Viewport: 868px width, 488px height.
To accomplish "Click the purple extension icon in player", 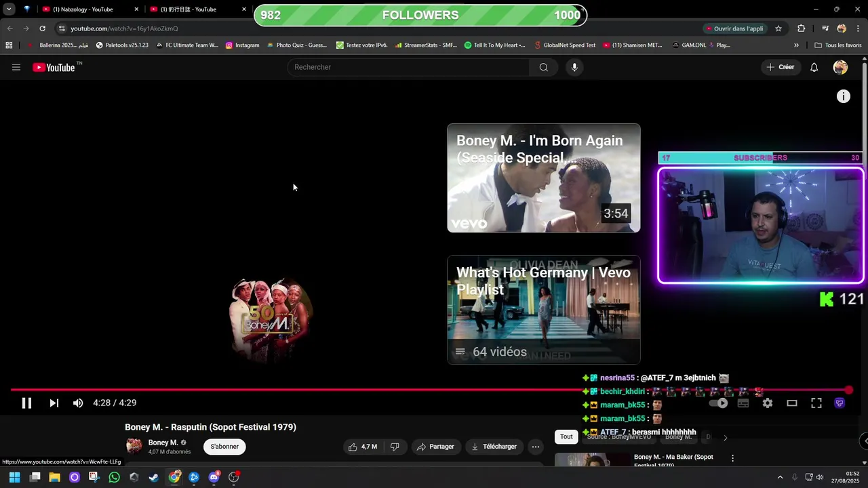I will click(840, 403).
